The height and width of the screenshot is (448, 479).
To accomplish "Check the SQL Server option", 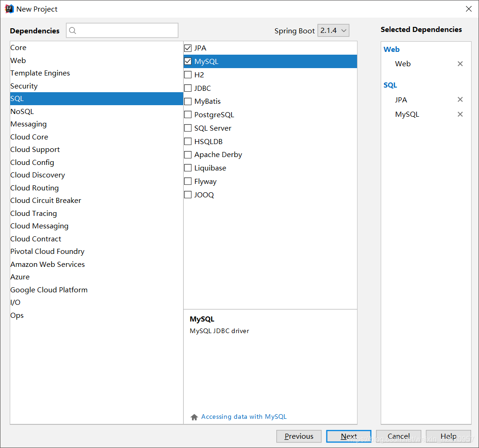I will coord(188,128).
